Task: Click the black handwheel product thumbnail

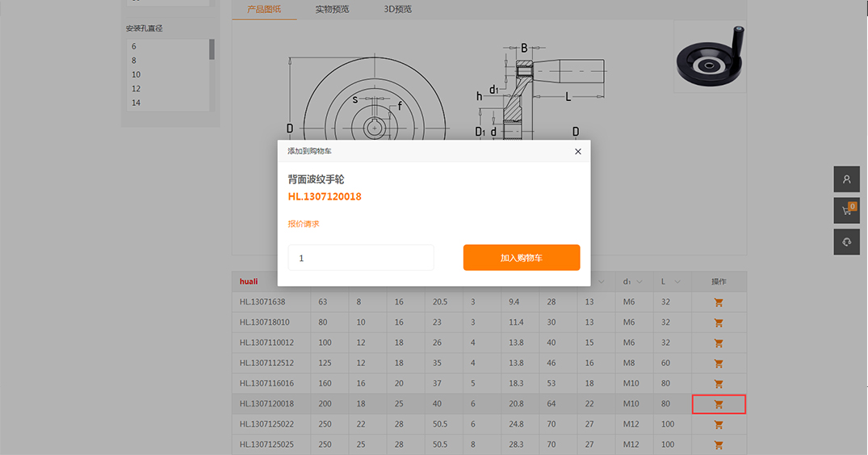Action: [x=710, y=57]
